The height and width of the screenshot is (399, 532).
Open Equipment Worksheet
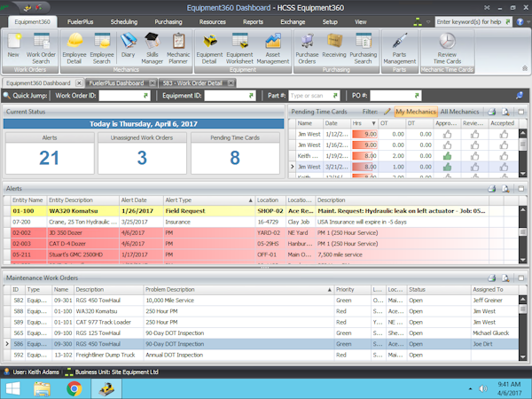[x=239, y=49]
